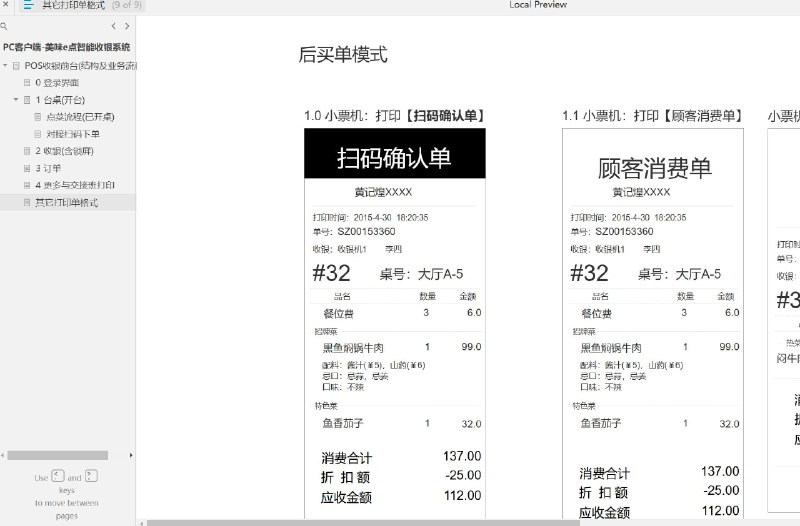Image resolution: width=800 pixels, height=526 pixels.
Task: Go to next page with right chevron
Action: (x=127, y=26)
